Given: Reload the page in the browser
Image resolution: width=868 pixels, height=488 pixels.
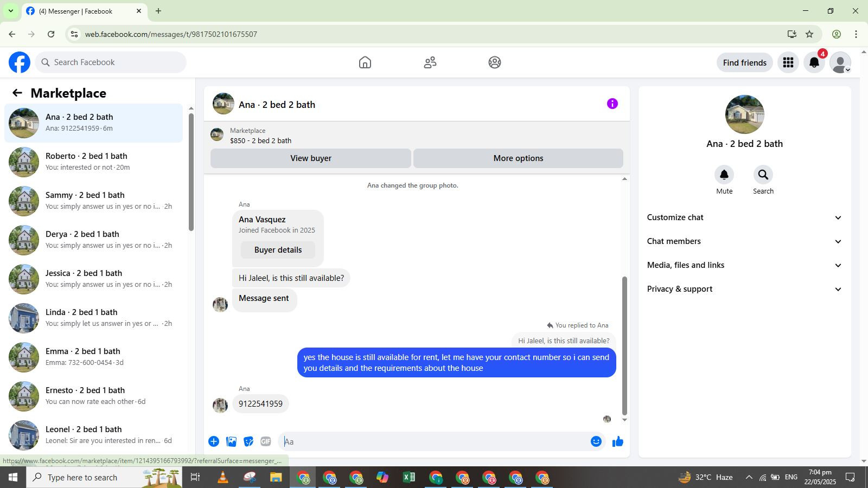Looking at the screenshot, I should click(x=51, y=34).
